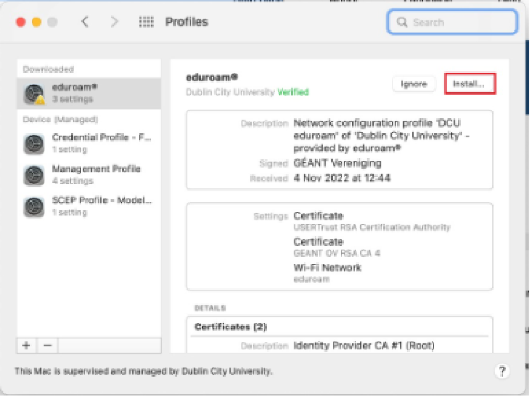
Task: Click the Management Profile icon
Action: pos(34,176)
